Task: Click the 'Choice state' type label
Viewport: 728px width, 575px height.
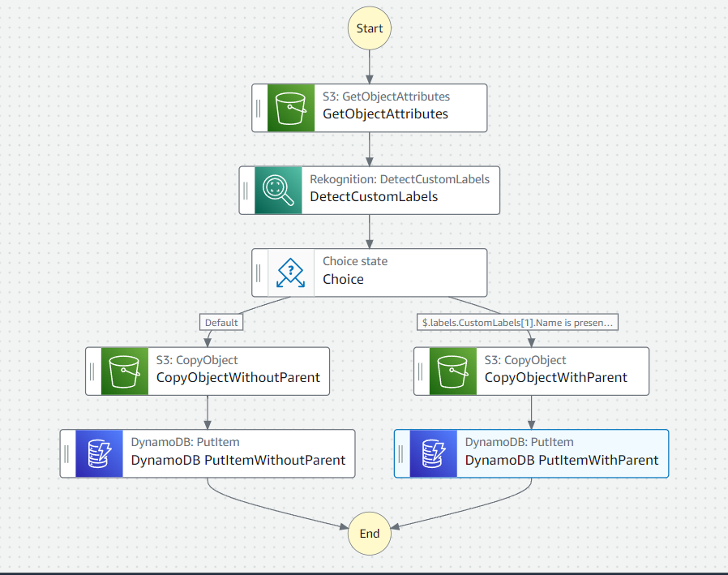Action: 355,261
